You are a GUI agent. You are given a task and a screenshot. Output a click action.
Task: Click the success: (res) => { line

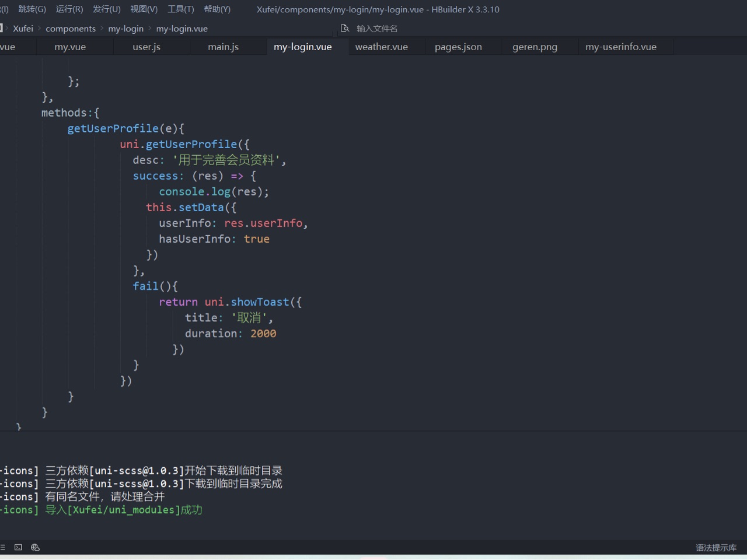(x=194, y=176)
